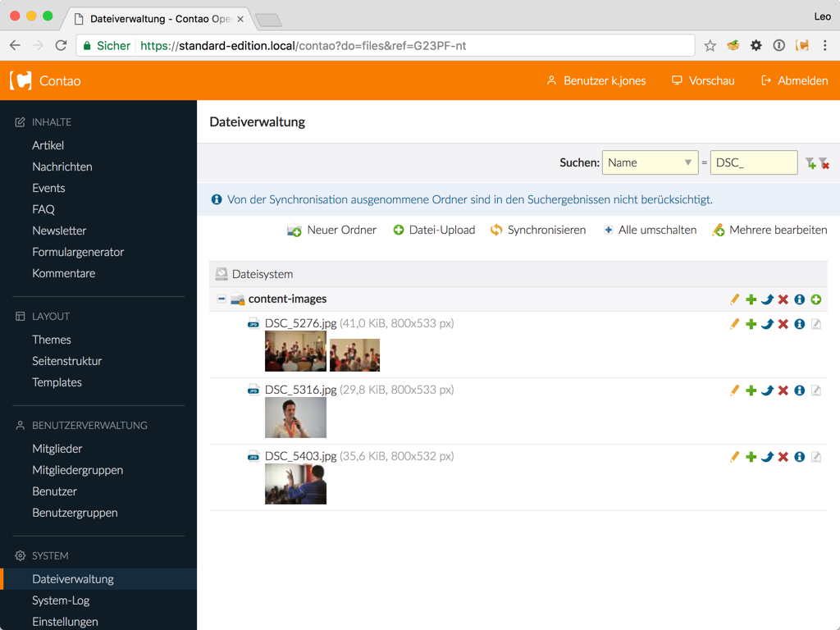The image size is (840, 630).
Task: Show info for DSC_5316.jpg
Action: coord(799,390)
